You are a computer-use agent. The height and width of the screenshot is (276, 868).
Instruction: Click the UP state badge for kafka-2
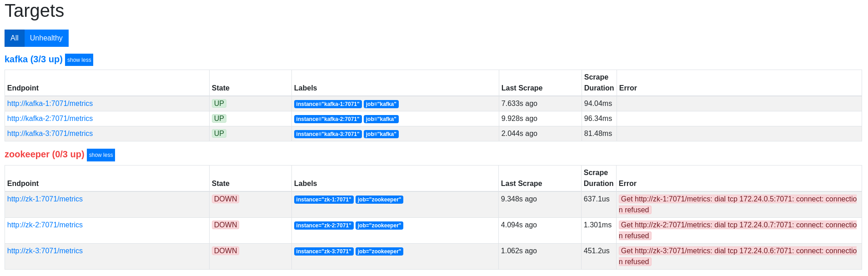click(x=219, y=119)
